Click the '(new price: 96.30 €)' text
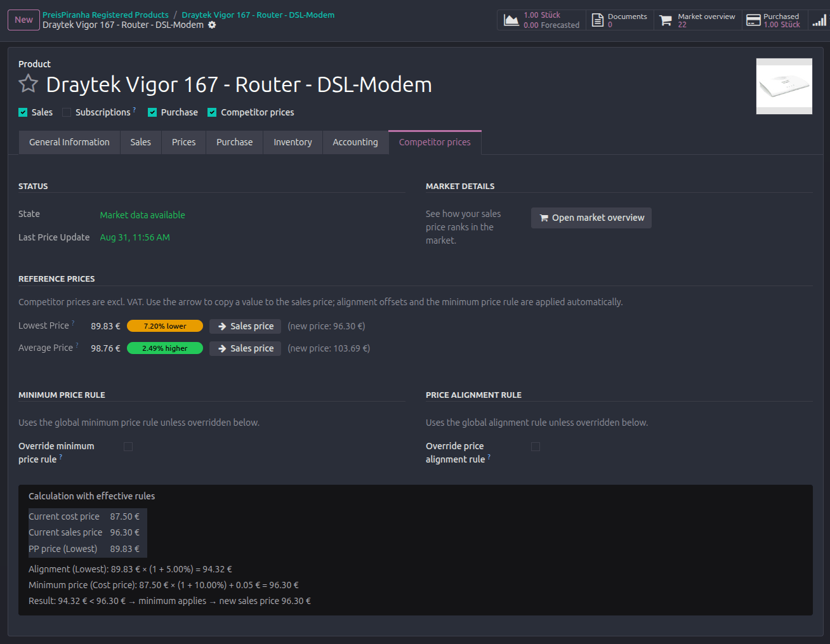830x644 pixels. (326, 326)
